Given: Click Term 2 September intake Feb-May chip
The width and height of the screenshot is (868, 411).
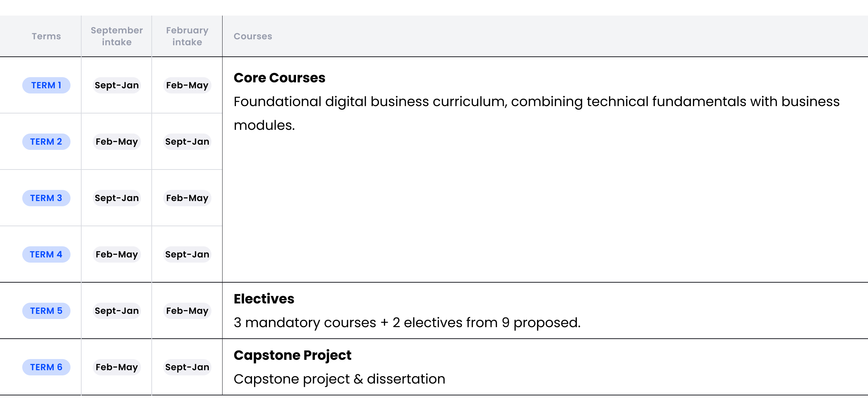Looking at the screenshot, I should pyautogui.click(x=116, y=142).
